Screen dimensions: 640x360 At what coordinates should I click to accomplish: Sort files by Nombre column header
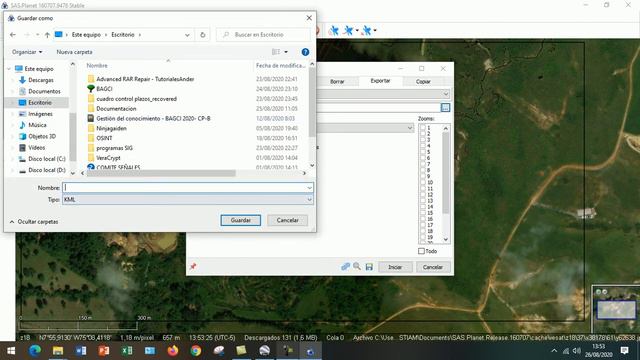tap(97, 66)
